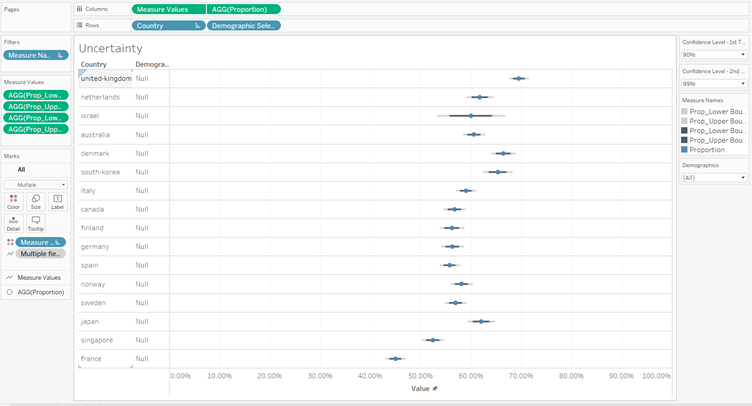
Task: Click the united-kingdom row header
Action: 105,78
